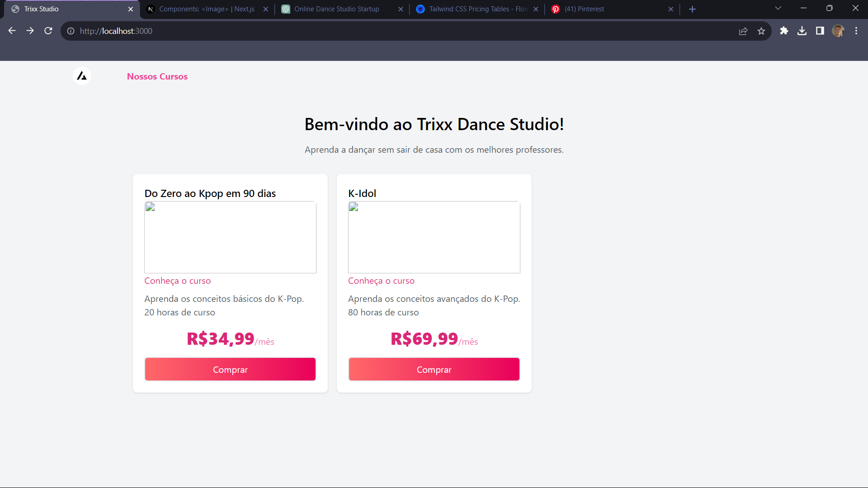Click Comprar for Do Zero ao Kpop
The width and height of the screenshot is (868, 488).
tap(230, 369)
